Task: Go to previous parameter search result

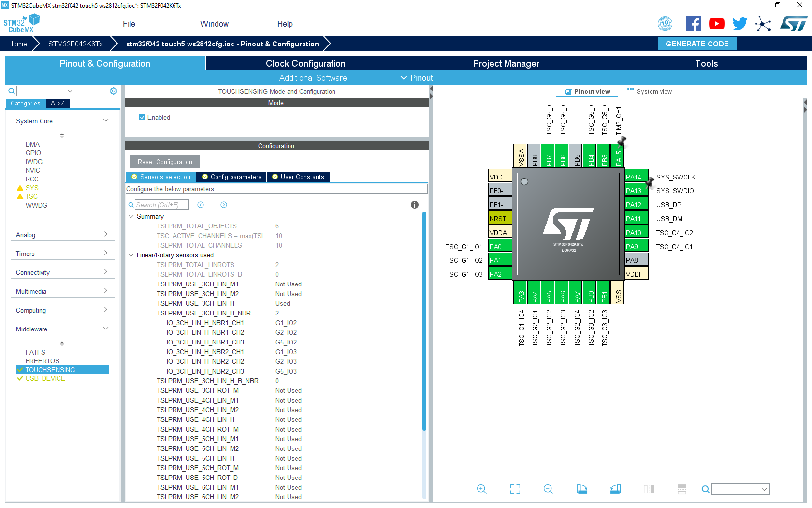Action: [201, 205]
